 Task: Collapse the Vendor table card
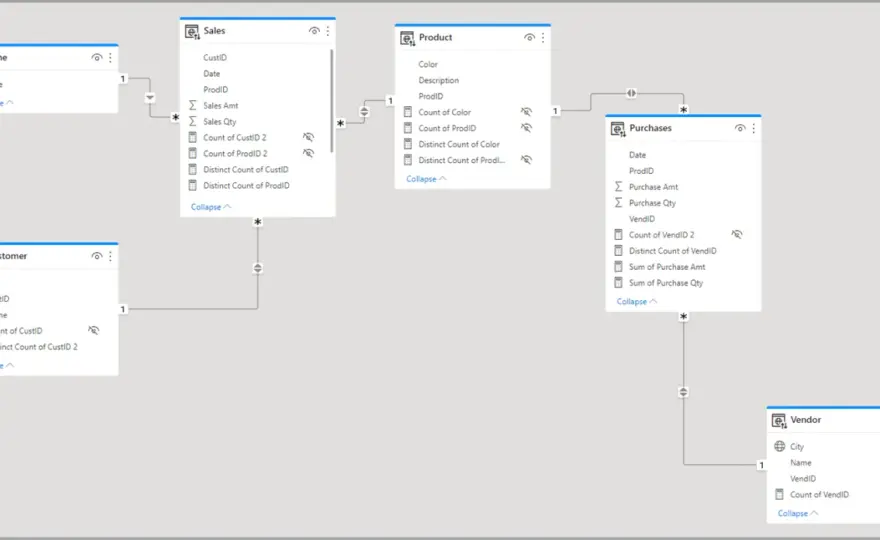tap(798, 514)
